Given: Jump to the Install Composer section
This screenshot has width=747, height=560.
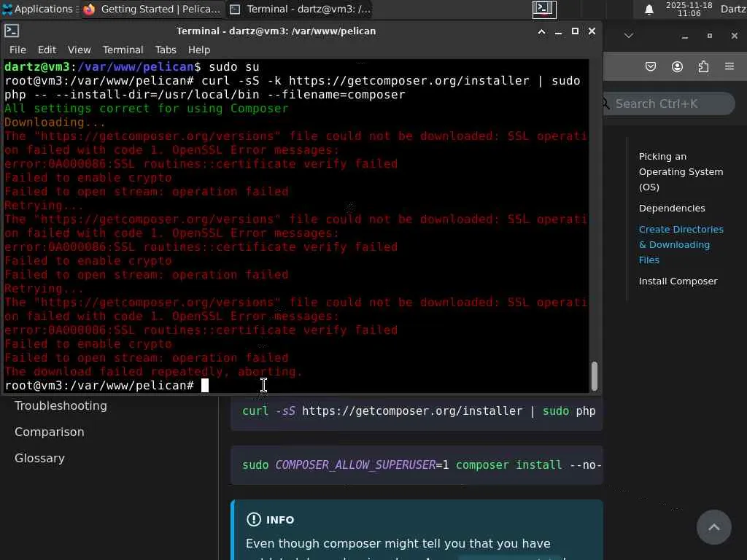Looking at the screenshot, I should [678, 281].
